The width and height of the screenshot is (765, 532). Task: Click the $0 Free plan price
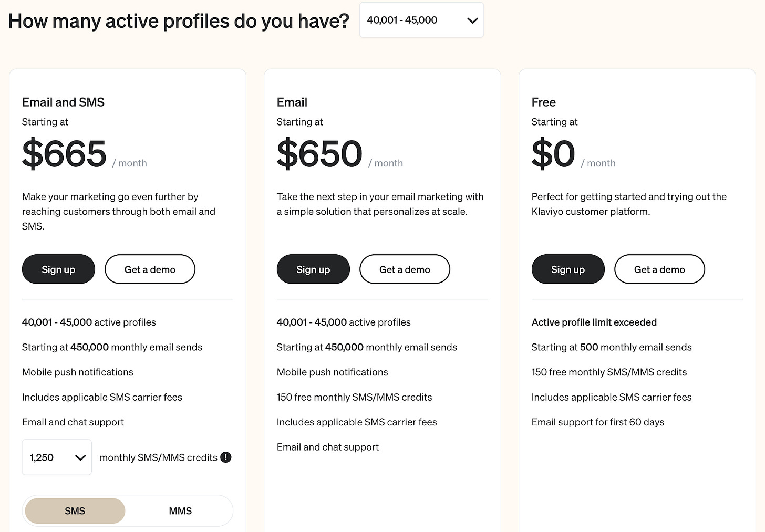coord(553,154)
